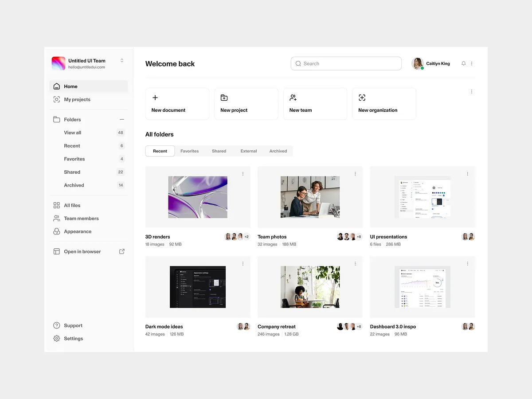Screen dimensions: 532x399
Task: Select the Archived tab under All folders
Action: (x=278, y=151)
